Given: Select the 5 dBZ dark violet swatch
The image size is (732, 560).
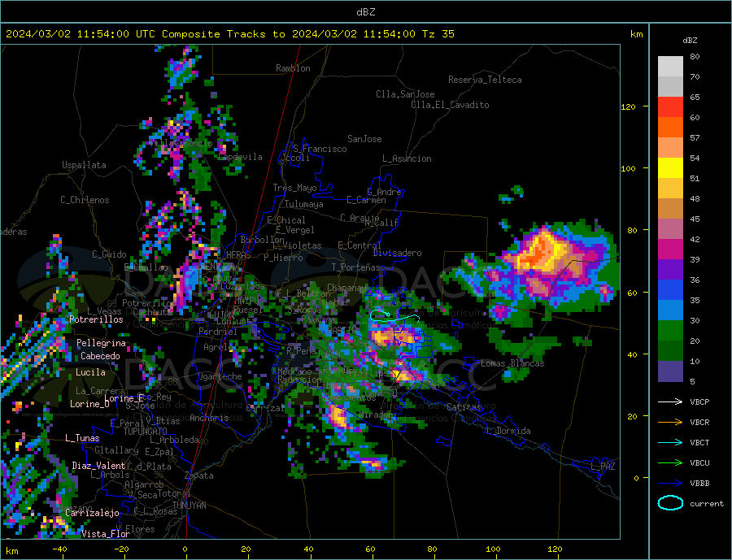Looking at the screenshot, I should pos(670,371).
